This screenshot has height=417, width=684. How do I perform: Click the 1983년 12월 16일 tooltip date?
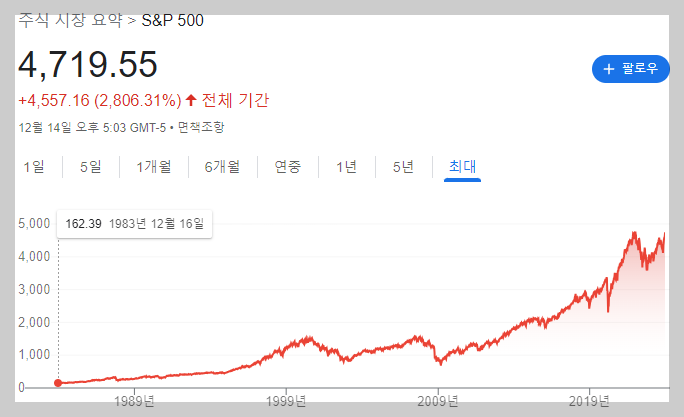[x=156, y=224]
